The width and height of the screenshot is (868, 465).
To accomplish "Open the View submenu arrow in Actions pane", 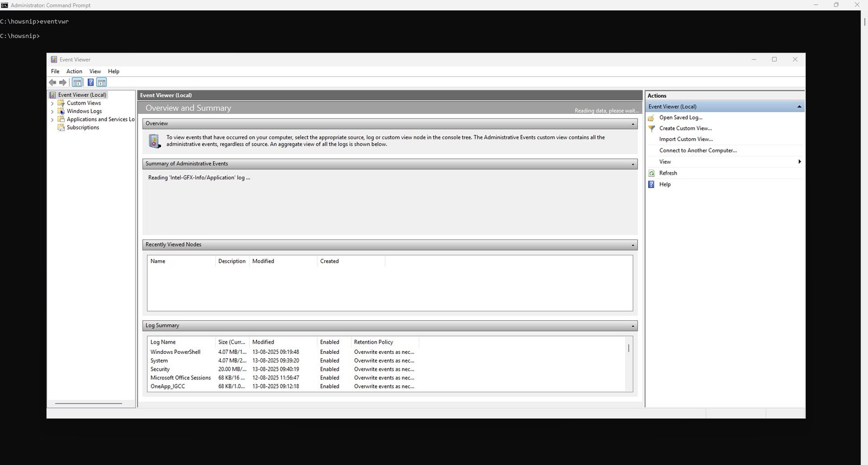I will point(799,162).
